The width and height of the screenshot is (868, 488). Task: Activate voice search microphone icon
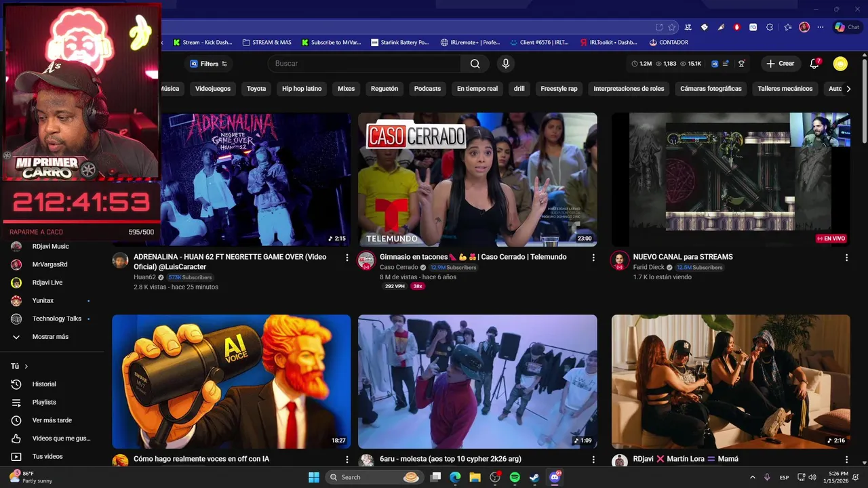coord(505,64)
